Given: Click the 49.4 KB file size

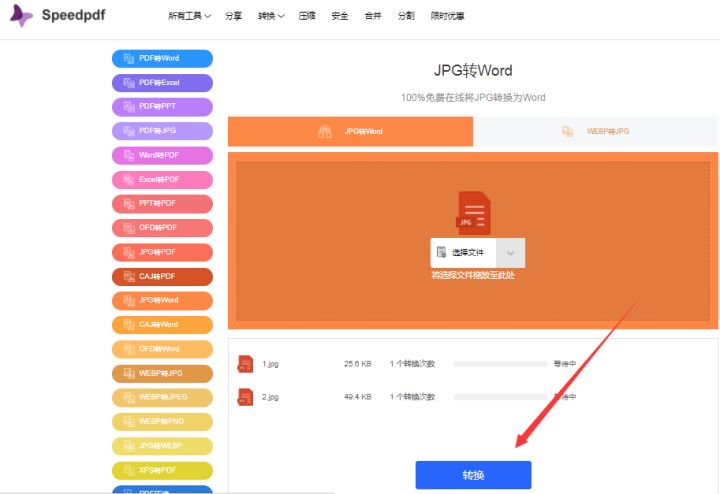Looking at the screenshot, I should (x=358, y=397).
